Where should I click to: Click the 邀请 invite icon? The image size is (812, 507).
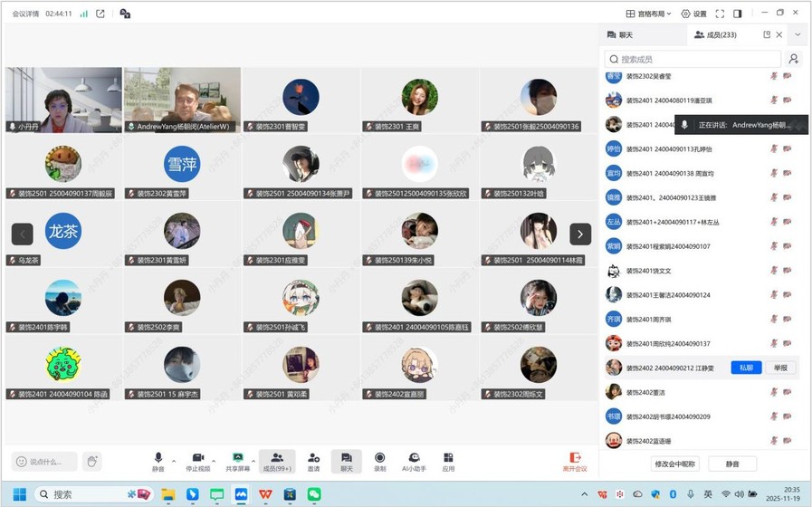[313, 461]
